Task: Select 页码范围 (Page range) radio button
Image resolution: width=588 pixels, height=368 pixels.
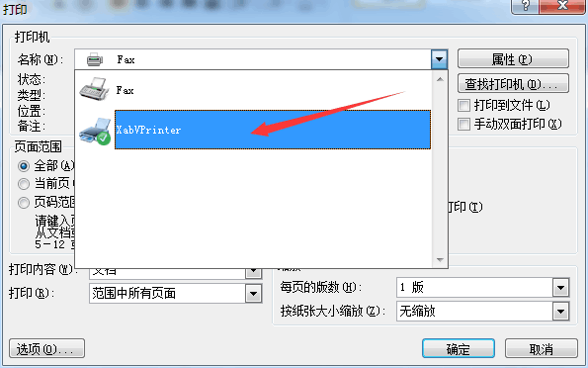Action: point(24,203)
